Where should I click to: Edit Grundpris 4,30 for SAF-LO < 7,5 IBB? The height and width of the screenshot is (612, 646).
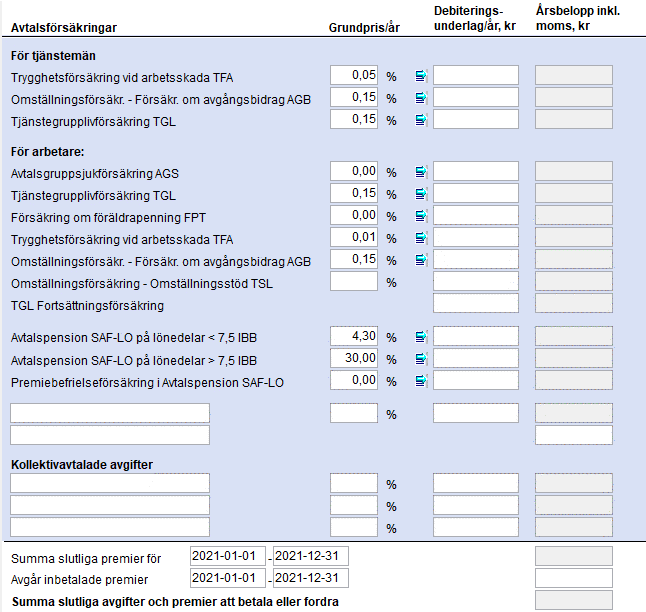[354, 336]
